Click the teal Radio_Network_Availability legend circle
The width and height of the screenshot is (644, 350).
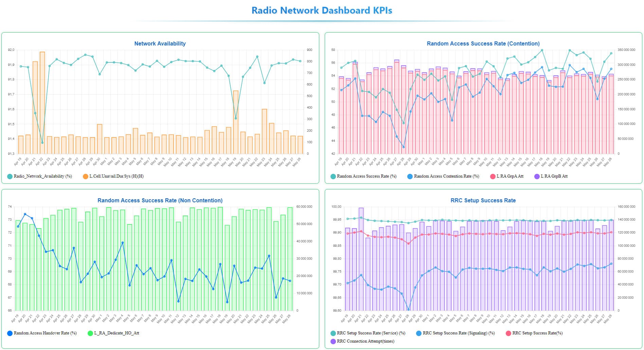[x=10, y=177]
